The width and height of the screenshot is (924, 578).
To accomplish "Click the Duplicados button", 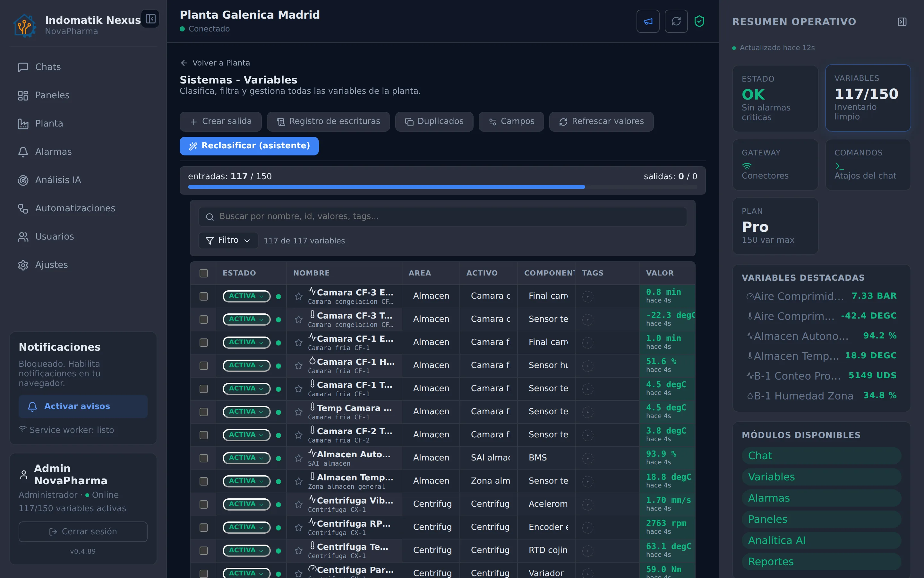I will 434,122.
